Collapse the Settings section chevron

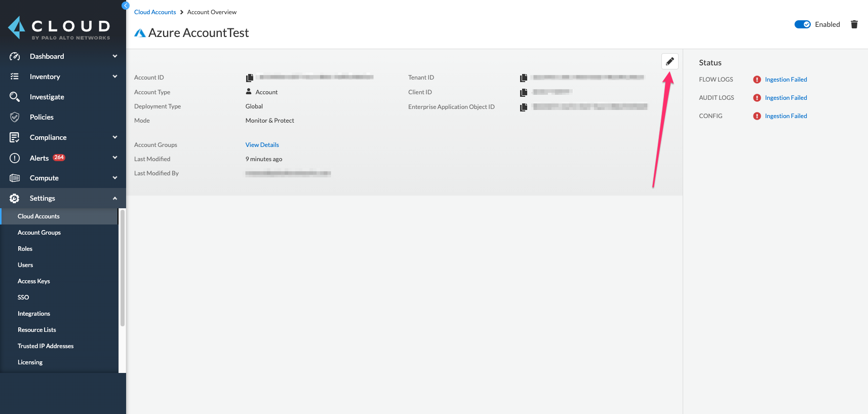(x=115, y=198)
